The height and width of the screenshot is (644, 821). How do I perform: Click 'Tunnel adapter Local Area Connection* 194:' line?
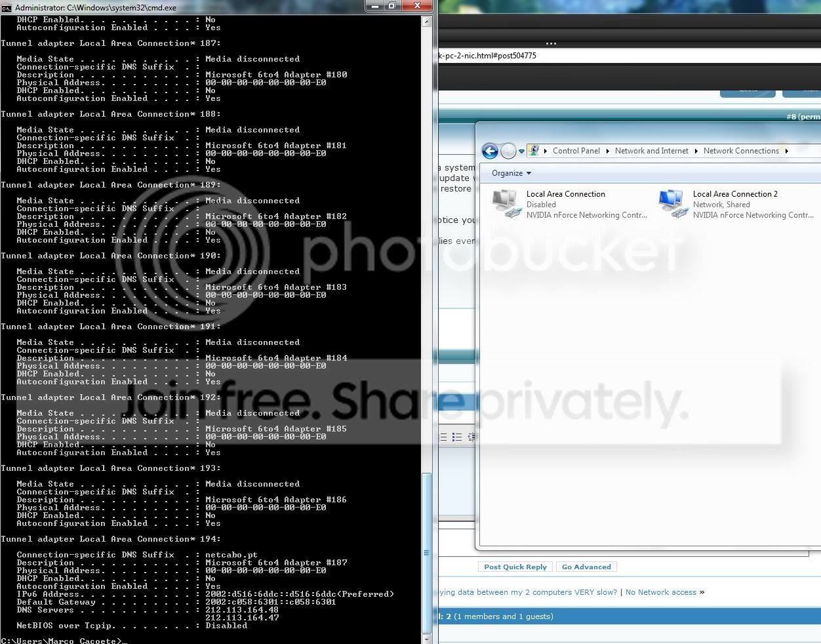[111, 539]
